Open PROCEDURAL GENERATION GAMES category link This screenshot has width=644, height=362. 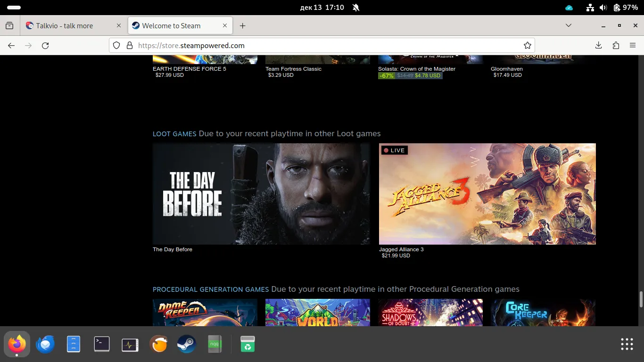pos(211,289)
